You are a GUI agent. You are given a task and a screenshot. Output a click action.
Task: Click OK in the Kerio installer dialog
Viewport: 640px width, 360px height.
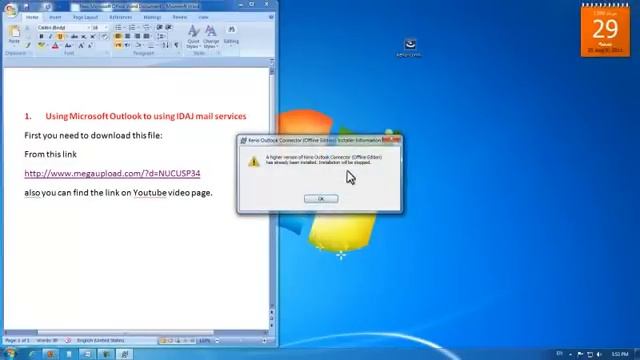point(321,199)
